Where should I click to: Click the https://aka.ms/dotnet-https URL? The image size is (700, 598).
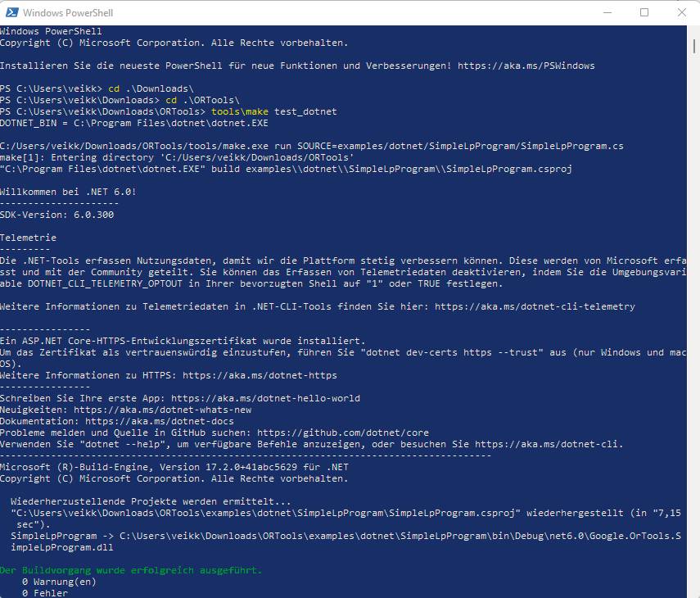pyautogui.click(x=260, y=375)
